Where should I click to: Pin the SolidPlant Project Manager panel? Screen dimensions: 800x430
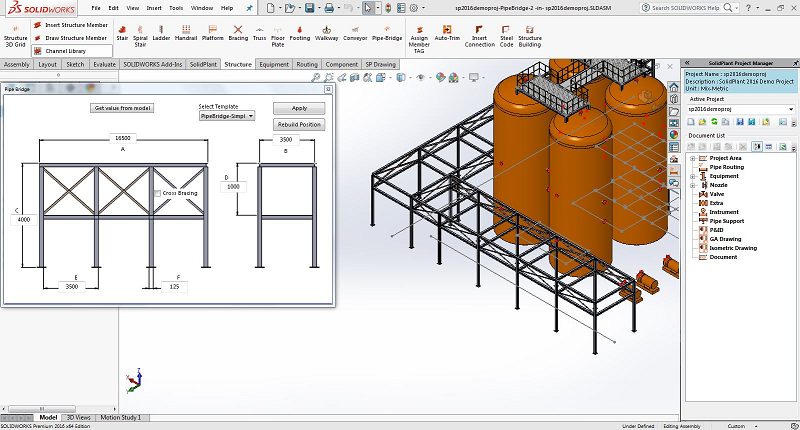click(x=795, y=63)
